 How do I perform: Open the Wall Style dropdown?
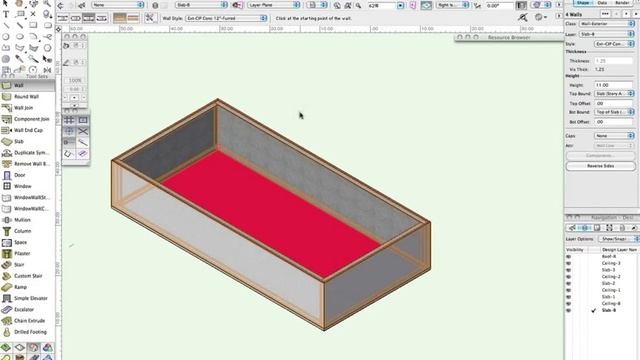(226, 18)
